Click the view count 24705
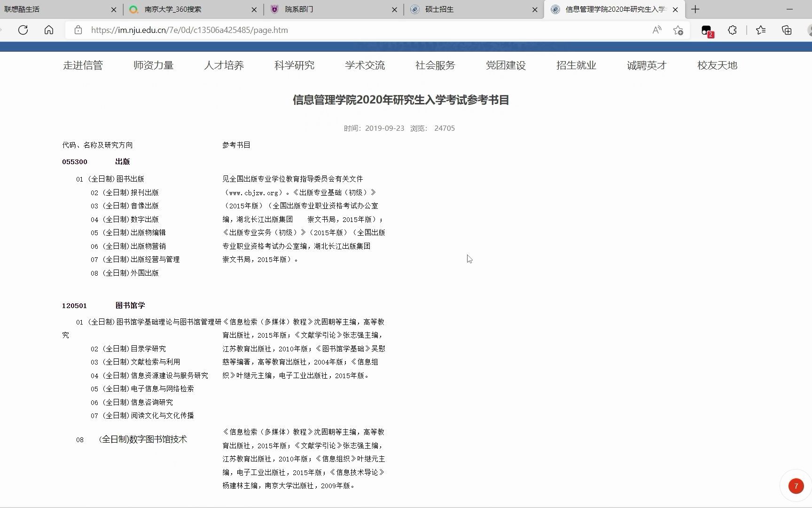 point(445,128)
